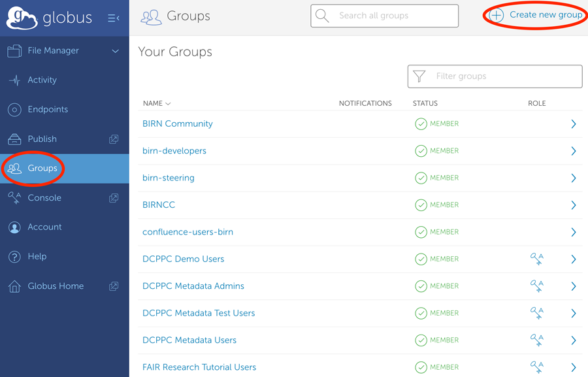Open the DCPPC Metadata Users group link
The height and width of the screenshot is (377, 588).
click(189, 340)
